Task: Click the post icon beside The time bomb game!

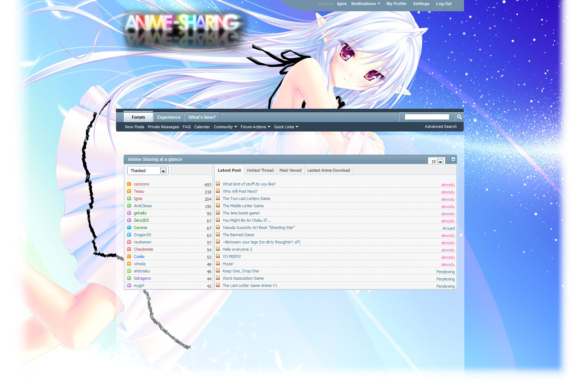Action: (218, 213)
